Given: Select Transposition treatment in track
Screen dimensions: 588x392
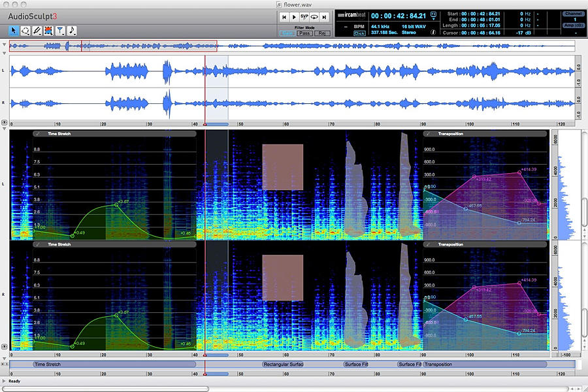Looking at the screenshot, I should tap(485, 365).
